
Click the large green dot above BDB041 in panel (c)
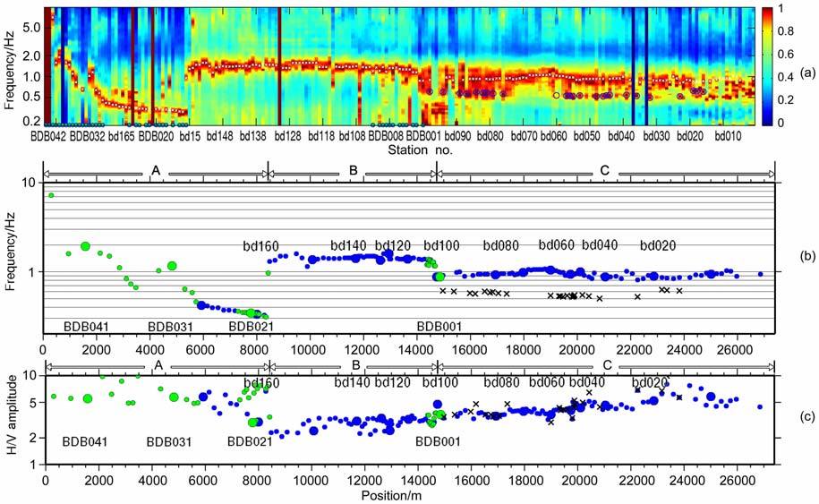pos(88,398)
